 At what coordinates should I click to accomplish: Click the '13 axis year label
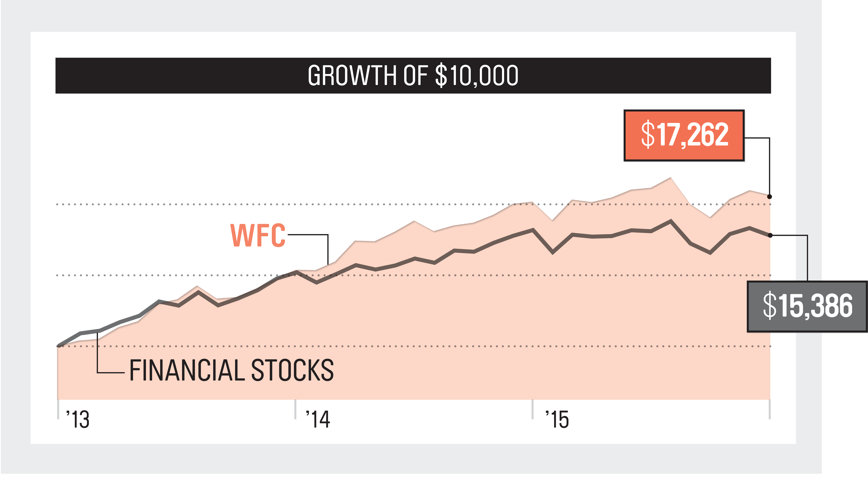(x=78, y=420)
